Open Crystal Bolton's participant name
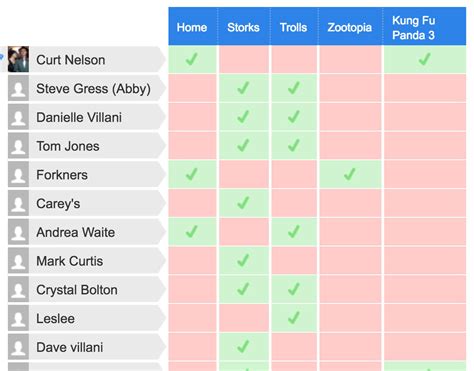Screen dimensions: 474x371 click(x=77, y=290)
